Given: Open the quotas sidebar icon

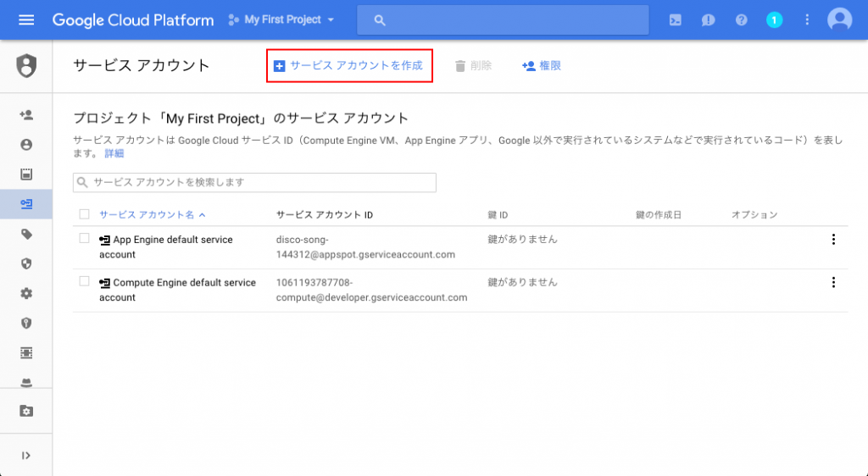Looking at the screenshot, I should pyautogui.click(x=26, y=174).
